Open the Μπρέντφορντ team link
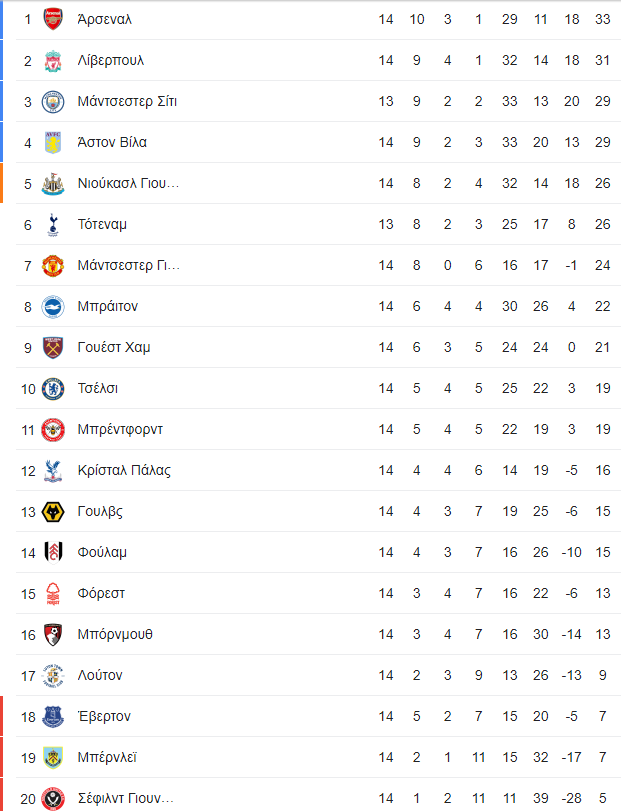Image resolution: width=621 pixels, height=811 pixels. tap(120, 429)
